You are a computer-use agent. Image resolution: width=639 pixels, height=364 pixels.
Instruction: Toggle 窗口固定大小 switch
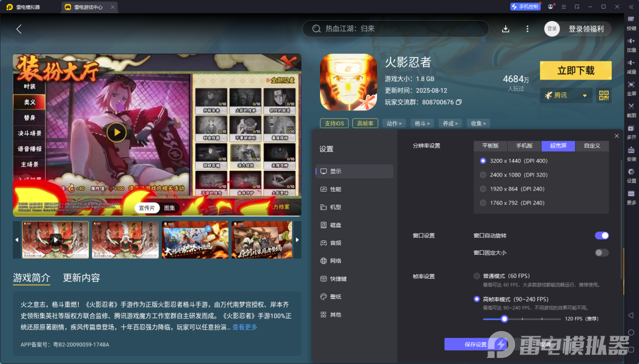(x=602, y=253)
